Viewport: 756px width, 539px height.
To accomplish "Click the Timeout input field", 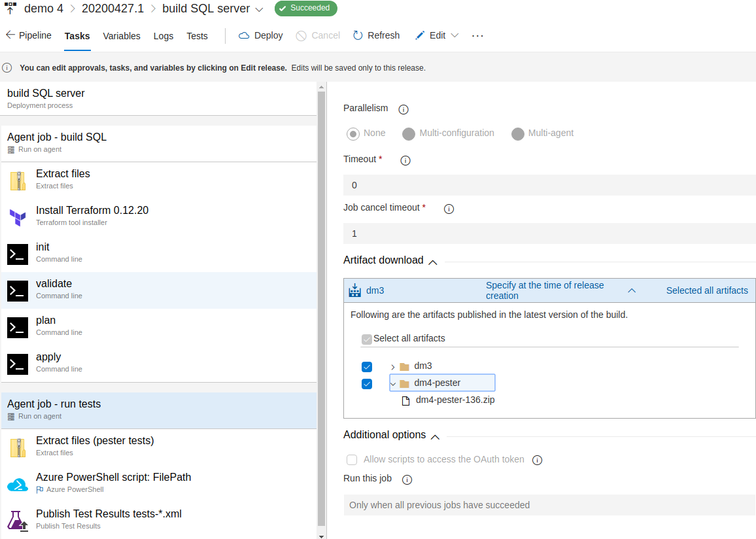I will (549, 185).
